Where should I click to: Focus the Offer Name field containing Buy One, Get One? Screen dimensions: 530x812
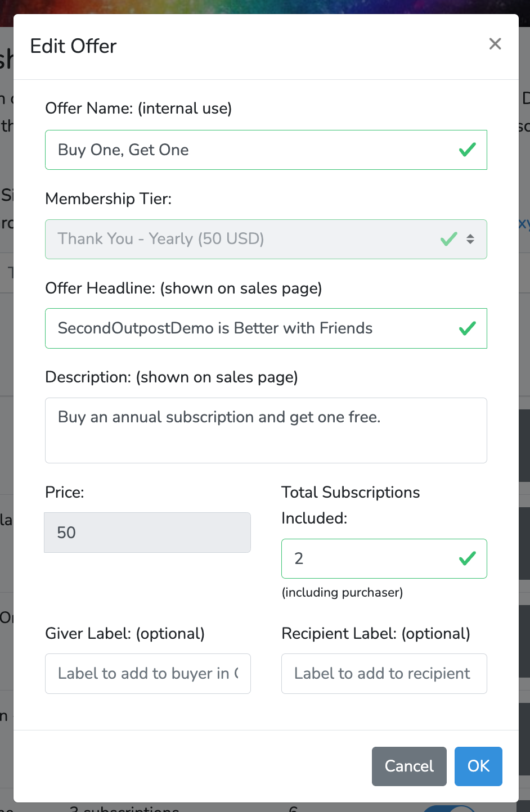point(266,150)
